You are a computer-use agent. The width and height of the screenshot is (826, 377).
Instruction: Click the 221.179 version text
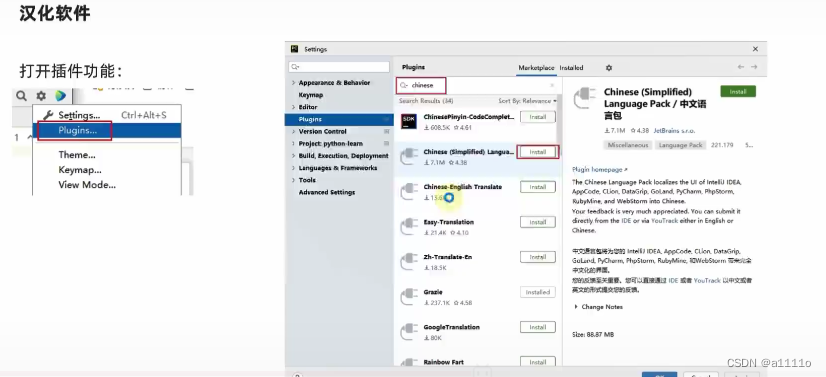click(722, 145)
